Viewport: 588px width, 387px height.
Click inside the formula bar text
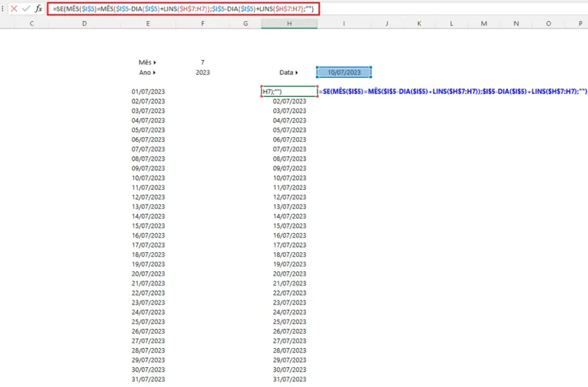pos(183,9)
